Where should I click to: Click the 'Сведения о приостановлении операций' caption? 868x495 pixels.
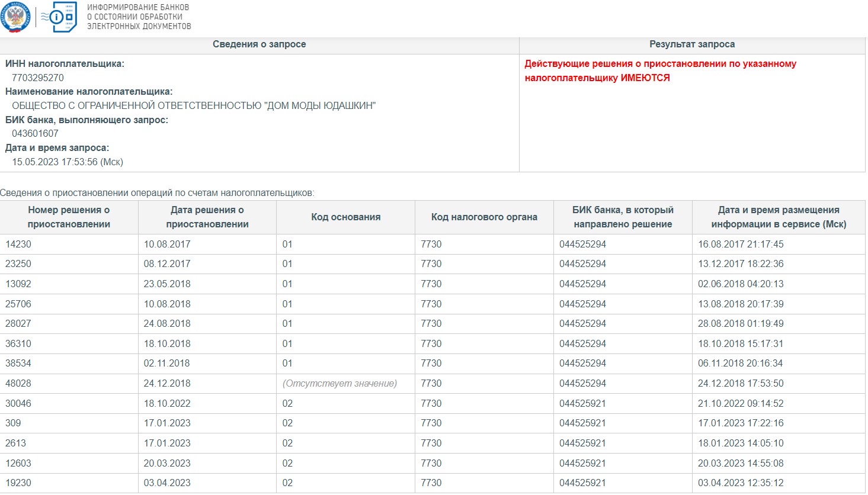click(157, 193)
